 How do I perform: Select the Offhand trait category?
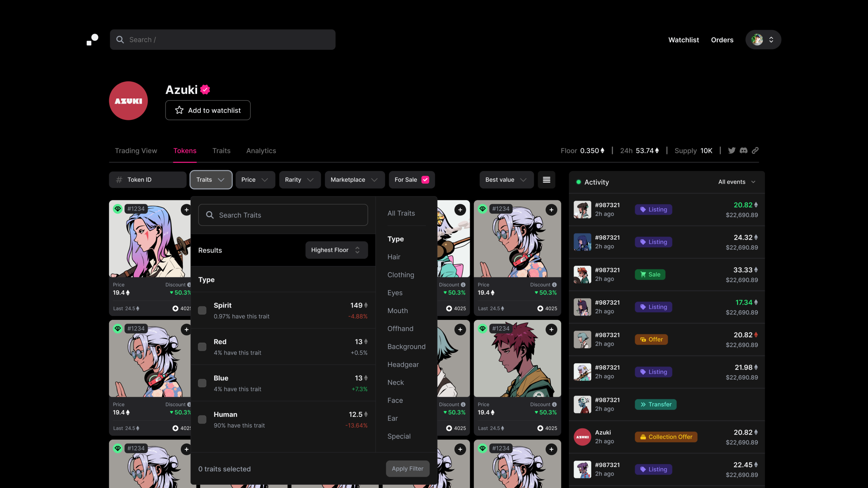point(400,329)
